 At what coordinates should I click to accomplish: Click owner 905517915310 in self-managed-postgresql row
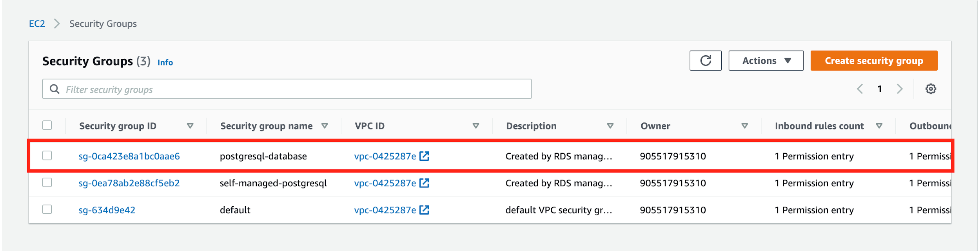pos(673,183)
